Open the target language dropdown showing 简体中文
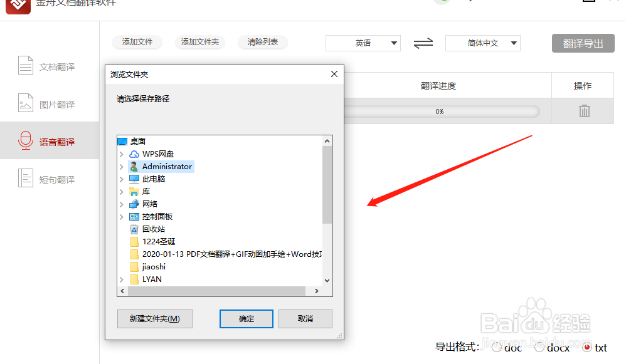626x364 pixels. pyautogui.click(x=482, y=43)
